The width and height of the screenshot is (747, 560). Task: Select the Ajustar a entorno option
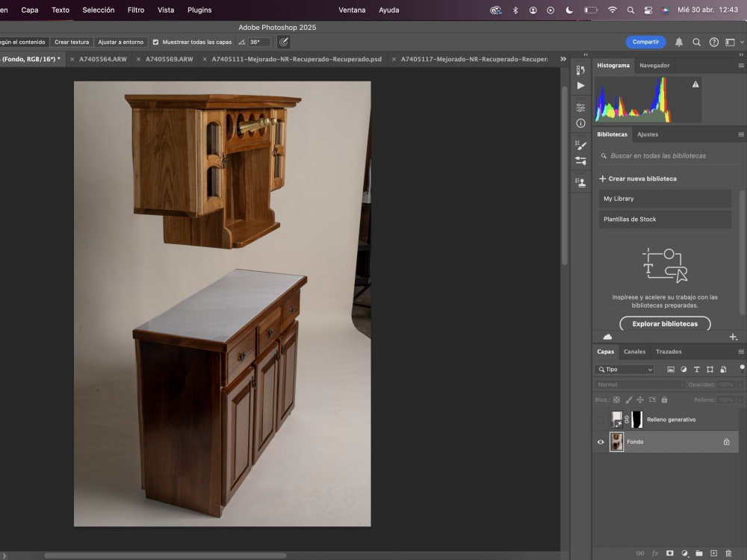click(120, 42)
